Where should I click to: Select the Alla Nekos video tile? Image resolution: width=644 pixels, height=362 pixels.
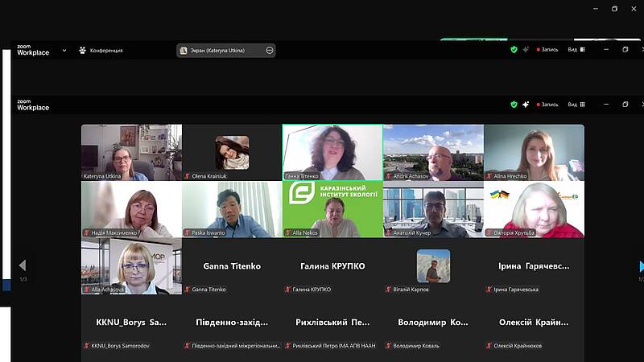(332, 209)
